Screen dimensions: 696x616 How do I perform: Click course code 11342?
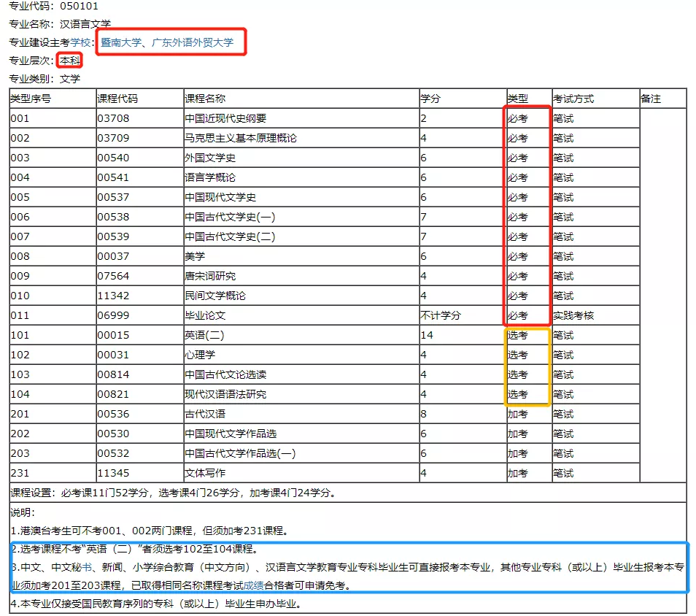pyautogui.click(x=113, y=296)
